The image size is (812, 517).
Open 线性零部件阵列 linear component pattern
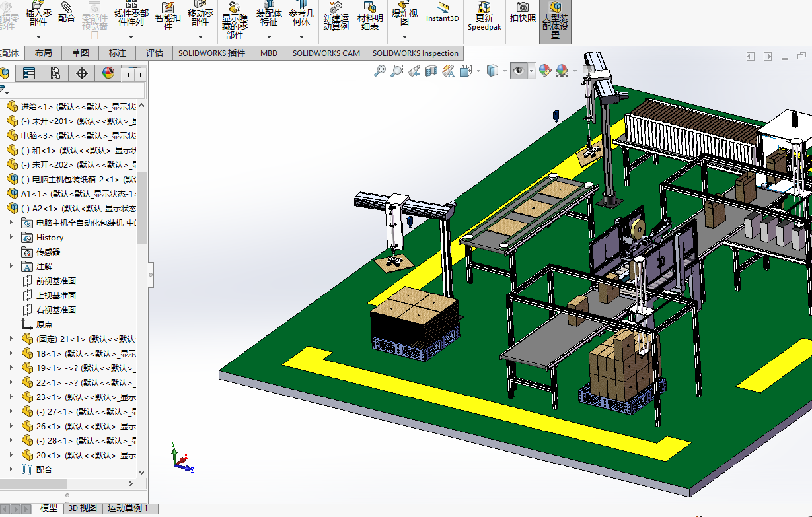pyautogui.click(x=131, y=15)
